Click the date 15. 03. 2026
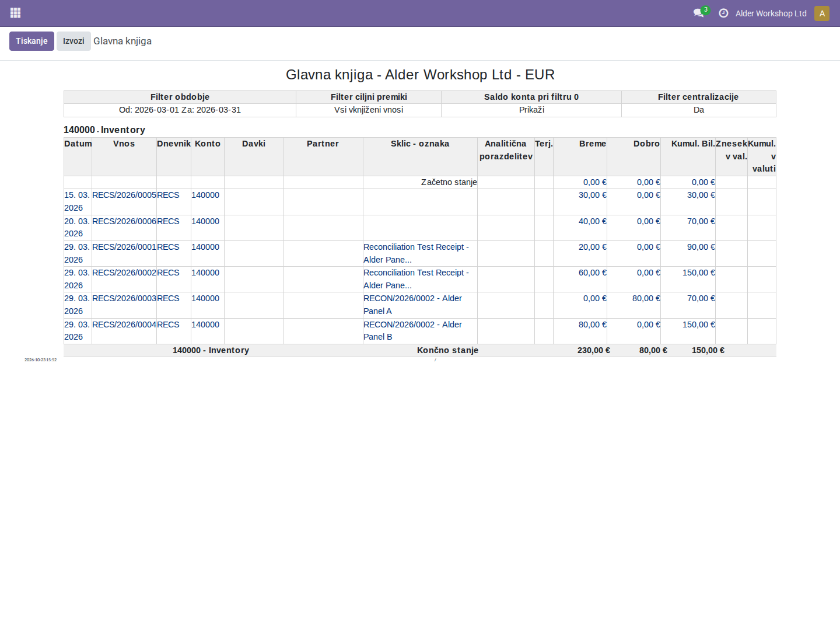Viewport: 840px width, 642px height. tap(77, 201)
